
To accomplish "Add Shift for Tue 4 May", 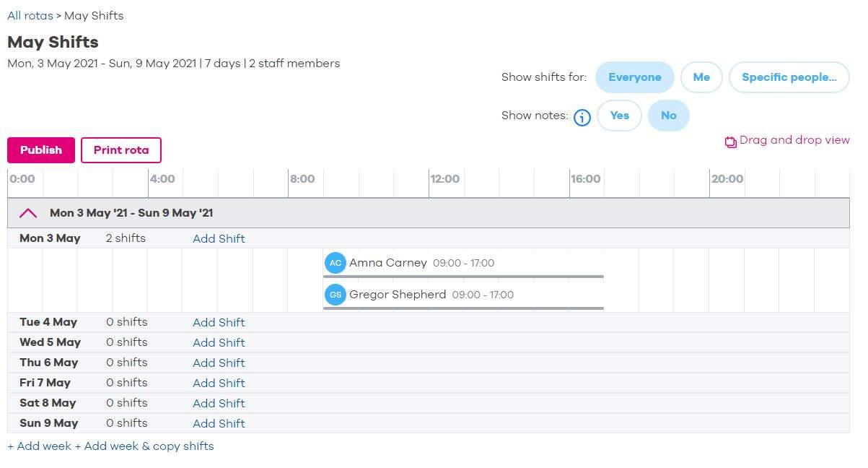I will 219,322.
